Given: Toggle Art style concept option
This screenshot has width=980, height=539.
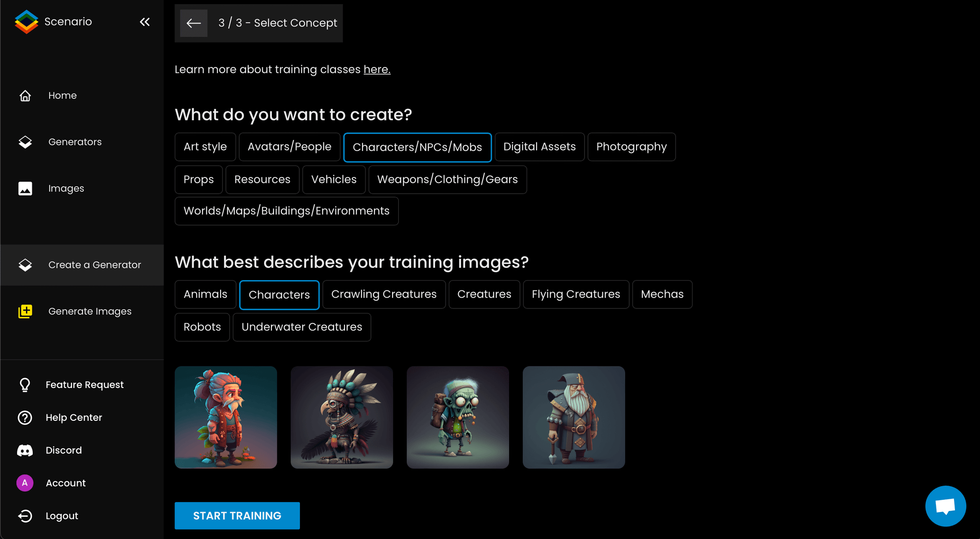Looking at the screenshot, I should point(205,147).
